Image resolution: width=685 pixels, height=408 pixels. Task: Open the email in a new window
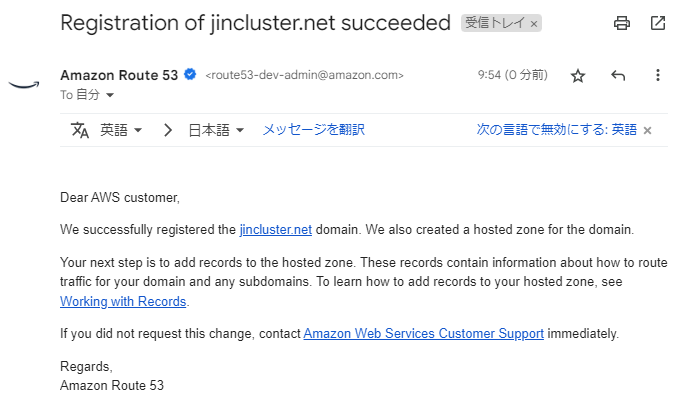pyautogui.click(x=658, y=23)
